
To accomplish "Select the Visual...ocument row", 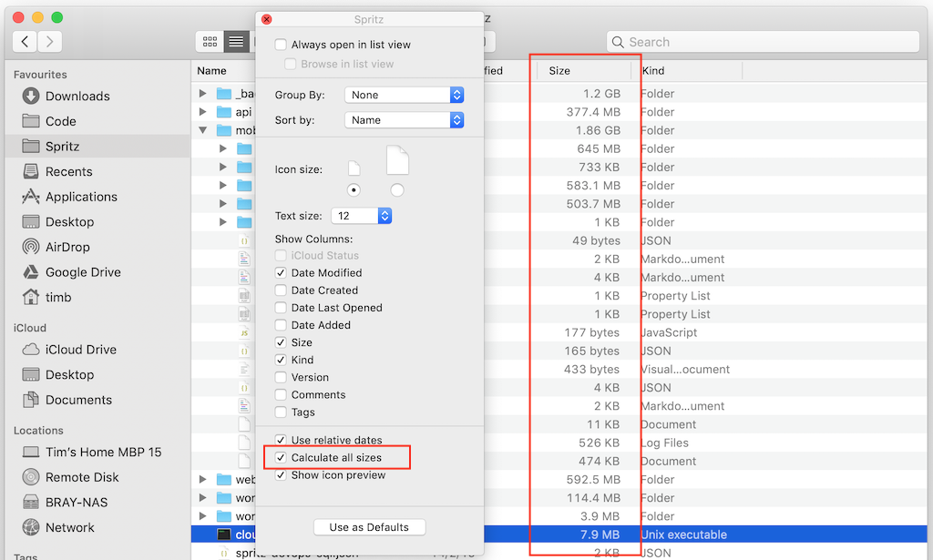I will click(559, 369).
